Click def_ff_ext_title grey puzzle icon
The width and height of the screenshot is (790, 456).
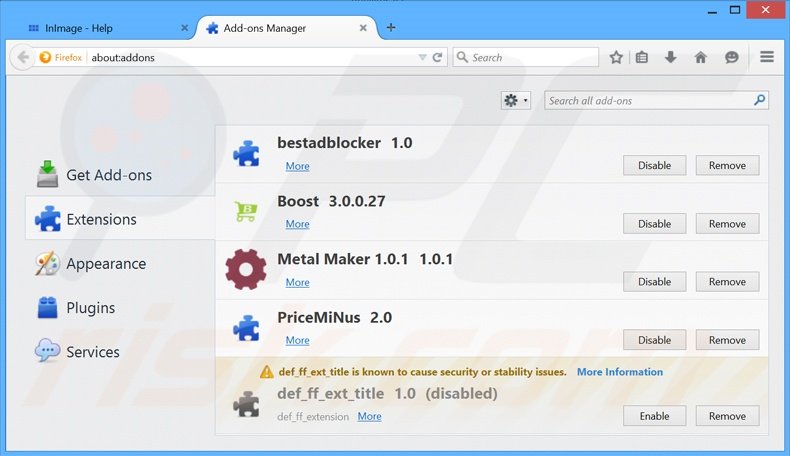tap(246, 404)
